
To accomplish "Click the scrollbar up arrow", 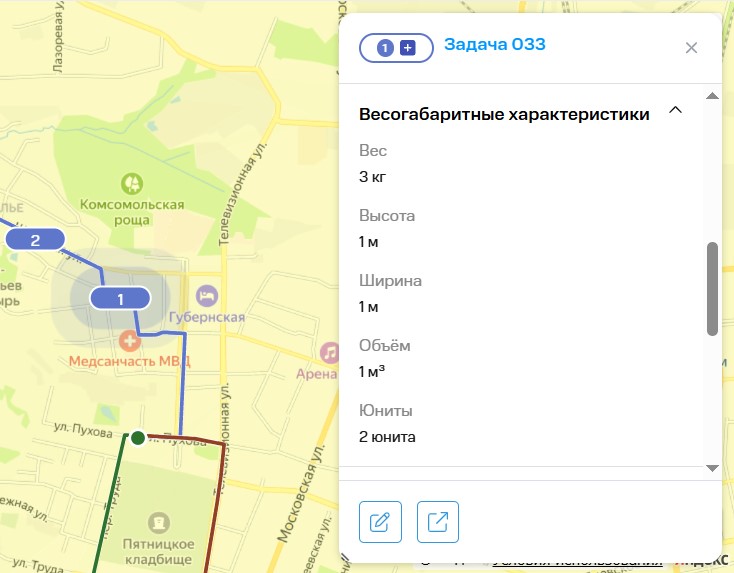I will coord(712,96).
